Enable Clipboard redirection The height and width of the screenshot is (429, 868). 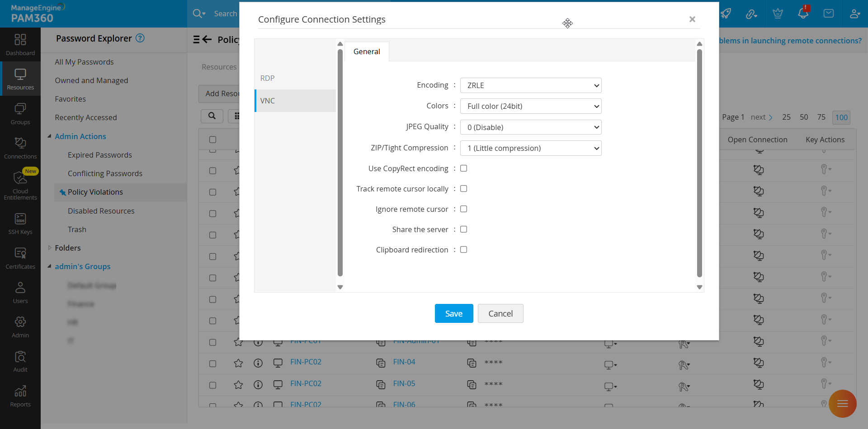click(463, 249)
